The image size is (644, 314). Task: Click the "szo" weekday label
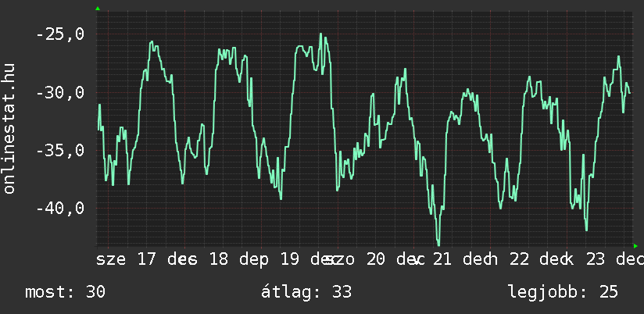click(346, 259)
